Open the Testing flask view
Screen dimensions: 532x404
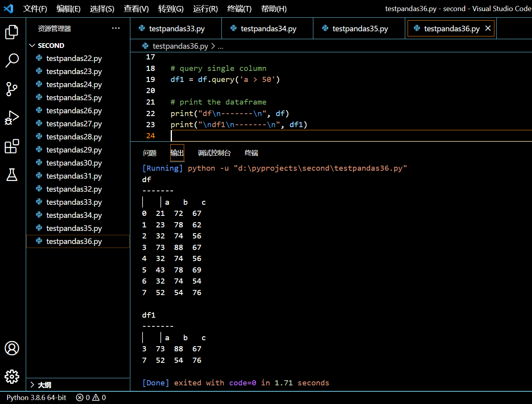pos(12,175)
